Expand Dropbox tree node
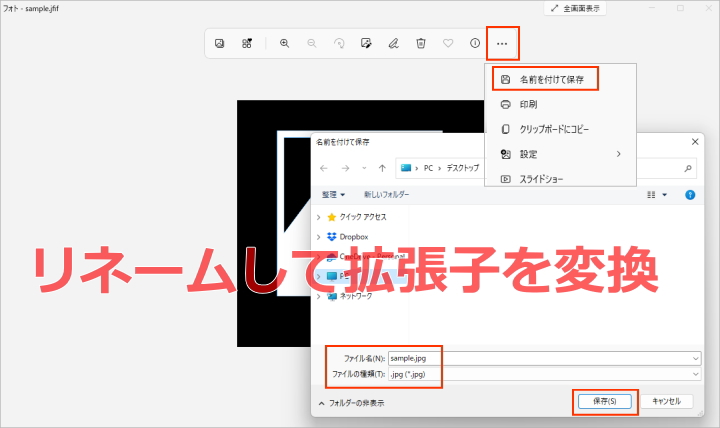 tap(319, 237)
